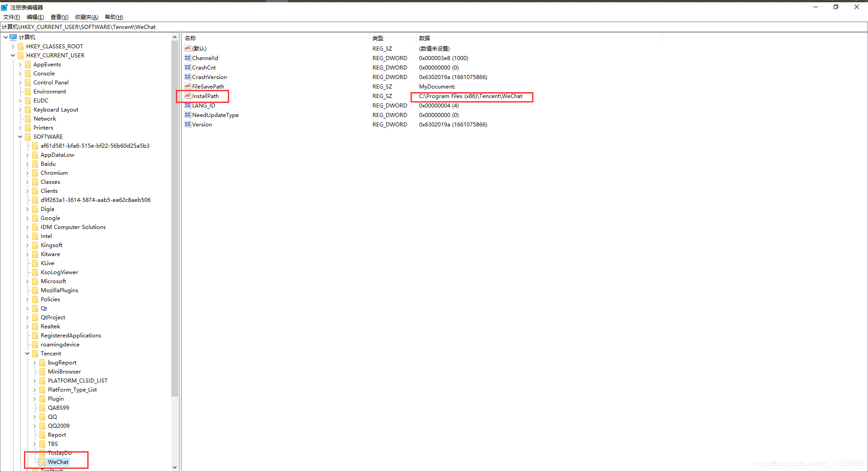Viewport: 868px width, 472px height.
Task: Open the 编辑(E) menu
Action: [35, 17]
